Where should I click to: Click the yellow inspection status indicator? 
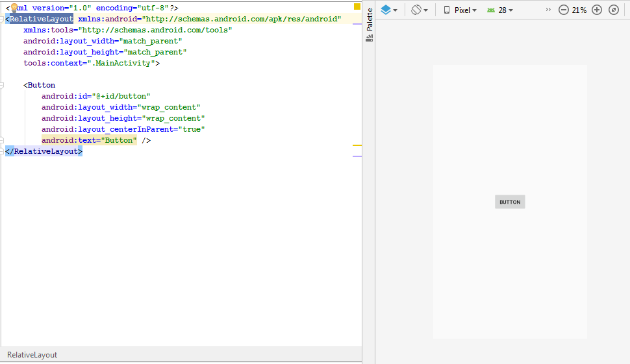(x=357, y=6)
